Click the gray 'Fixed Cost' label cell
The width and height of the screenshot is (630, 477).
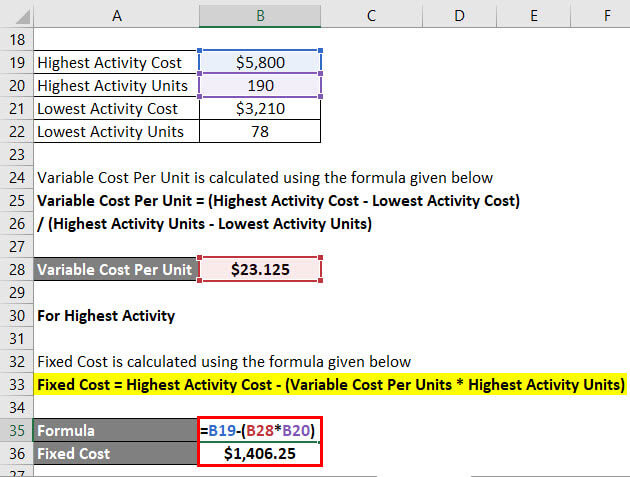(117, 453)
